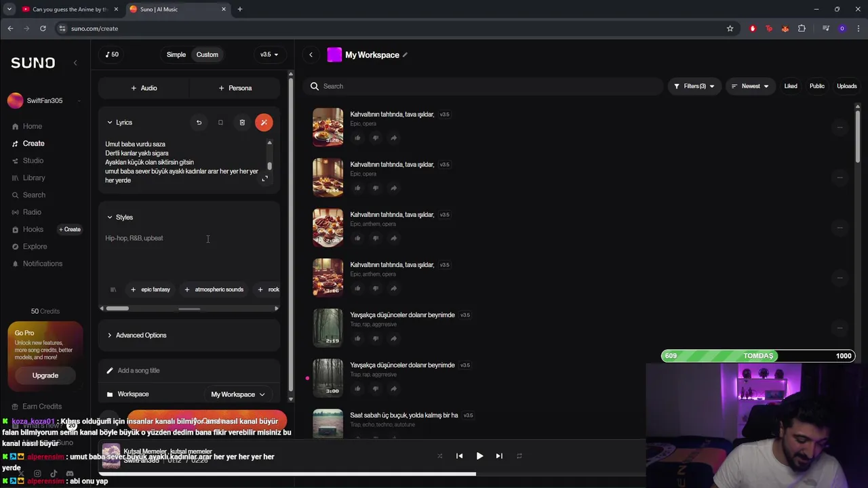
Task: Click the square icon in Lyrics header
Action: click(x=220, y=123)
